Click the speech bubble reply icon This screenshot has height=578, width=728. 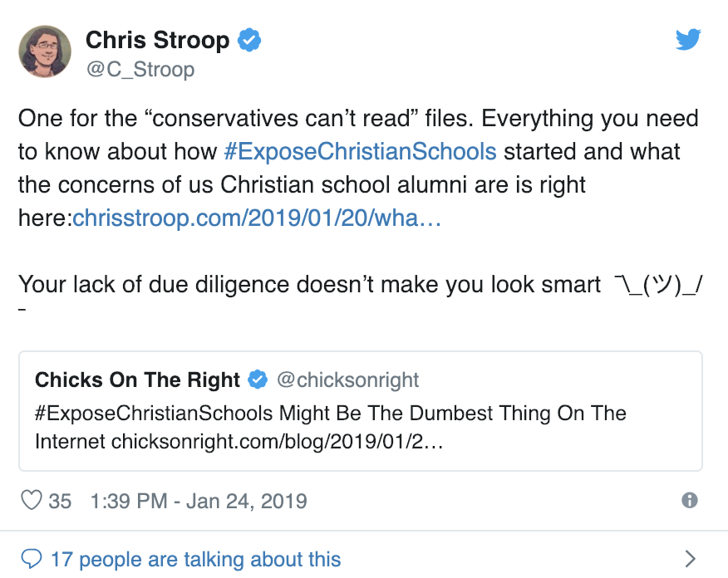[32, 559]
